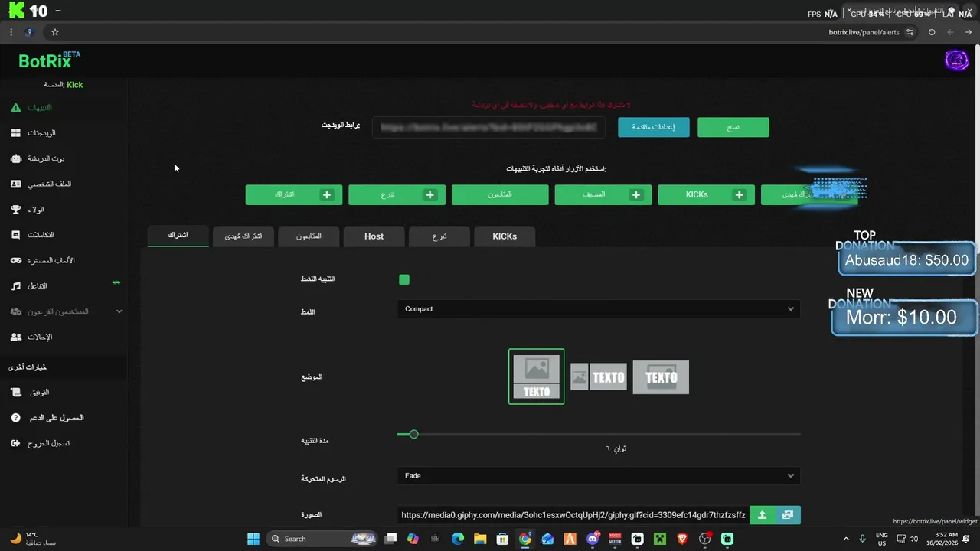
Task: Test the followers alert button
Action: click(500, 195)
